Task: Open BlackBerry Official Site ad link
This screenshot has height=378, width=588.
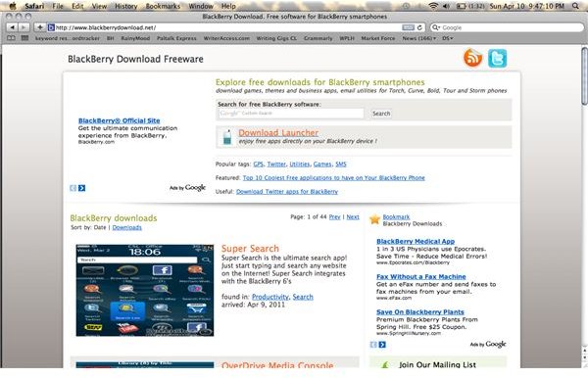Action: (x=120, y=120)
